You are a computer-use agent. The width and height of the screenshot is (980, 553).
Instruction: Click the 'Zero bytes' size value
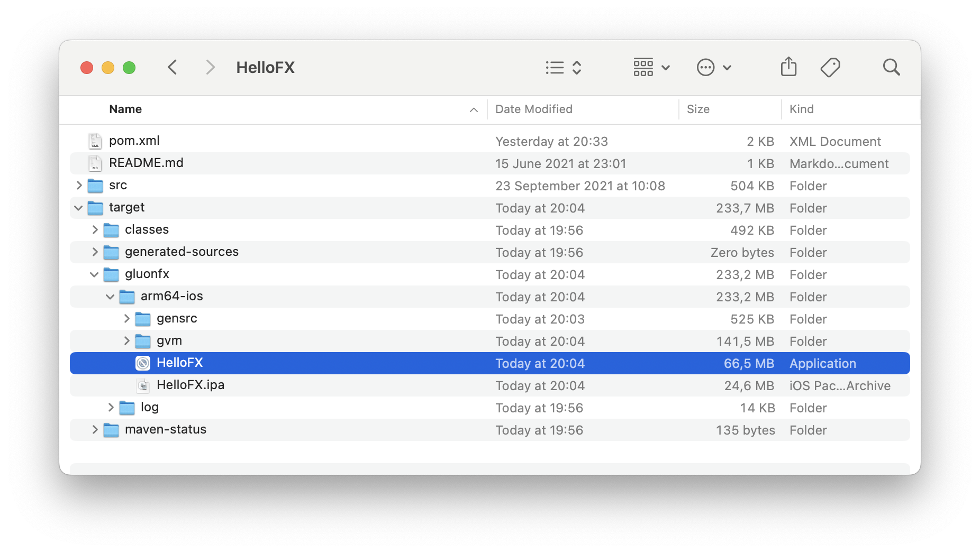(x=742, y=252)
